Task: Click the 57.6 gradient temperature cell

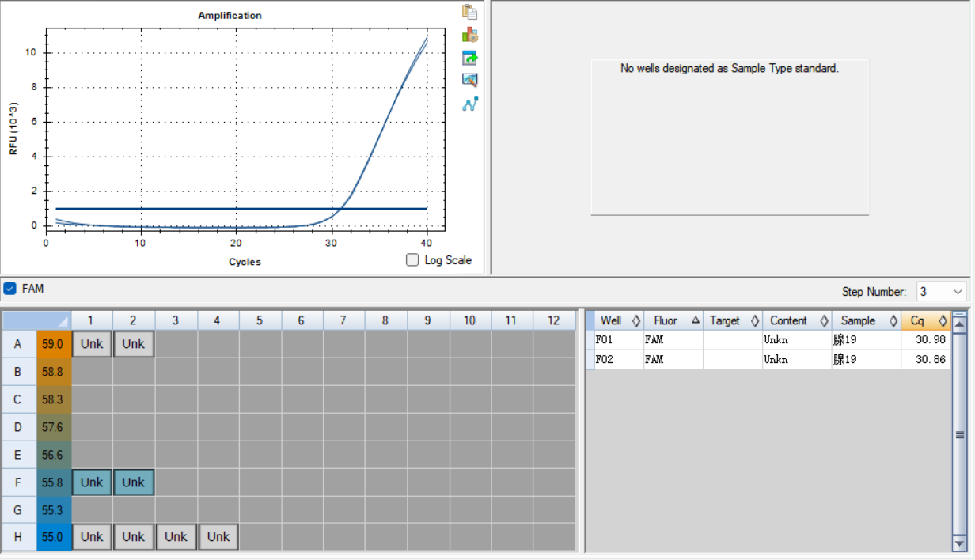Action: coord(53,427)
